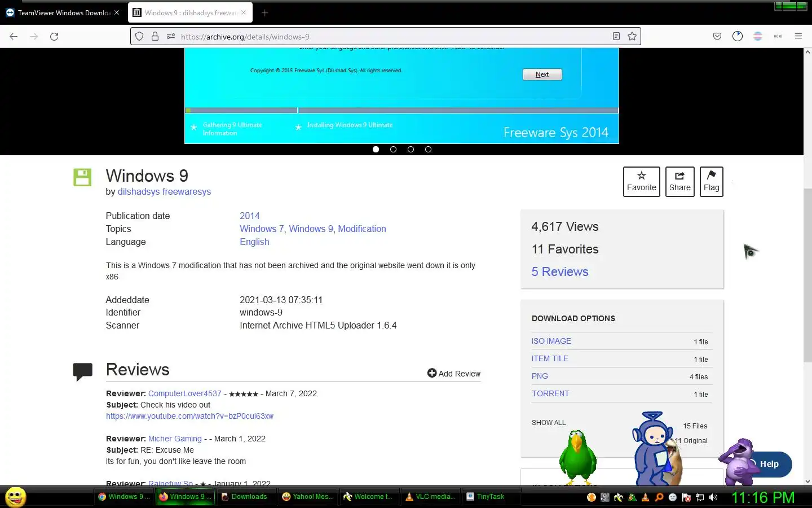Open Start menu smiley face button
Viewport: 812px width, 508px height.
coord(16,497)
